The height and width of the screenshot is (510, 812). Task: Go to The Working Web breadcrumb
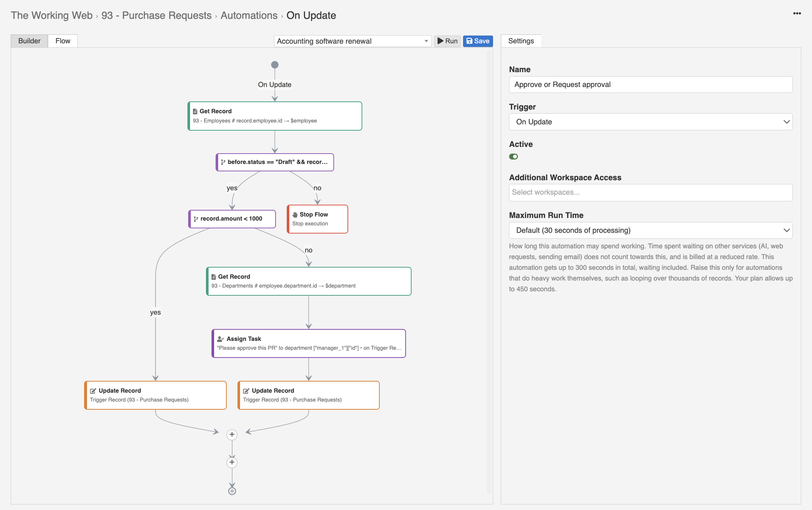coord(51,15)
